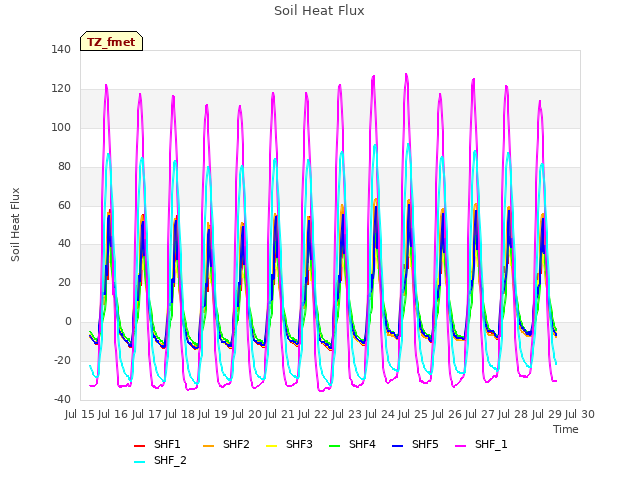The height and width of the screenshot is (480, 640).
Task: Select the SHF3 legend label
Action: tap(299, 444)
